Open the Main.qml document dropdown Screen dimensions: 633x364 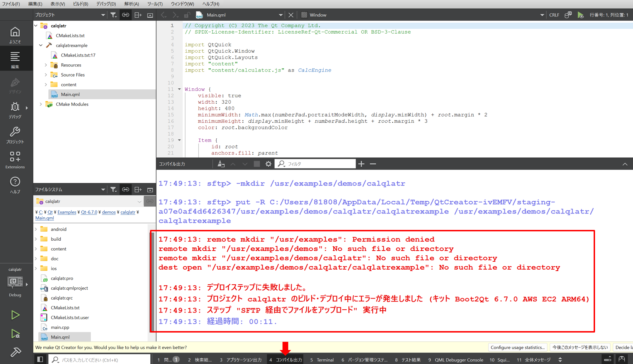(280, 15)
